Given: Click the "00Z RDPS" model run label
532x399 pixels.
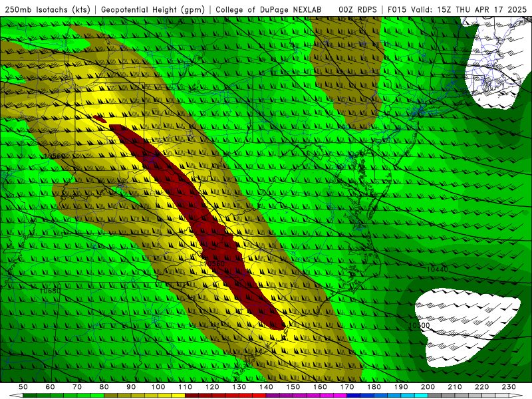Looking at the screenshot, I should (x=358, y=10).
